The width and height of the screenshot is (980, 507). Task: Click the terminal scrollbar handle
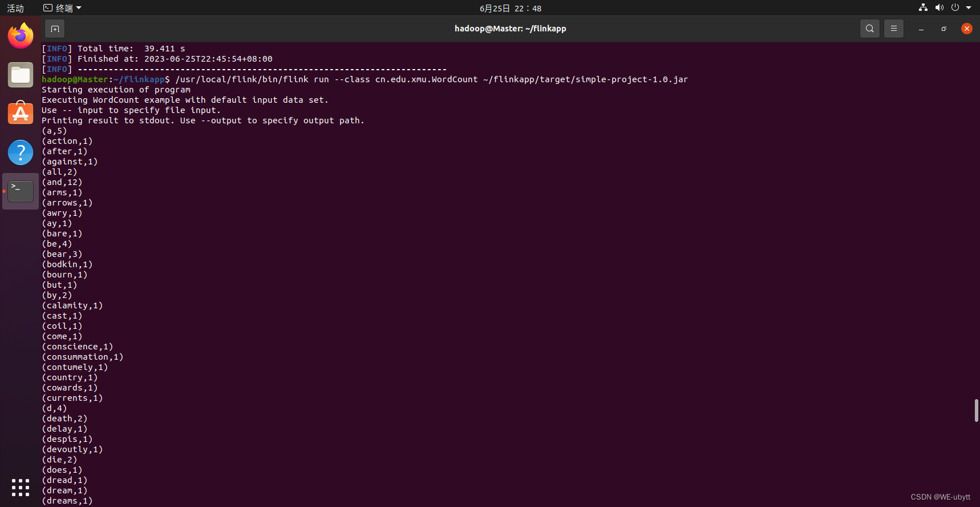pyautogui.click(x=977, y=411)
